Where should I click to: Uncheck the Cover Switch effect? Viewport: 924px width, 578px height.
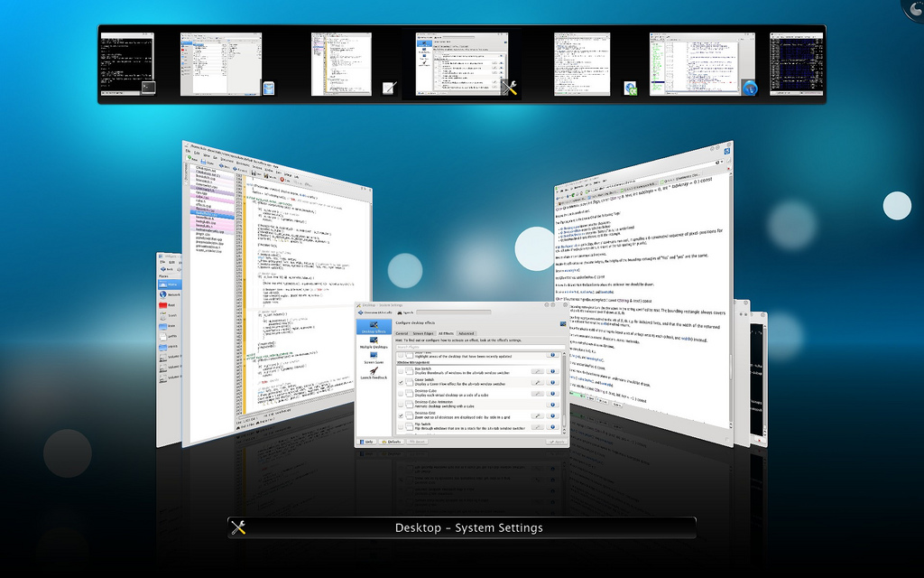coord(402,384)
